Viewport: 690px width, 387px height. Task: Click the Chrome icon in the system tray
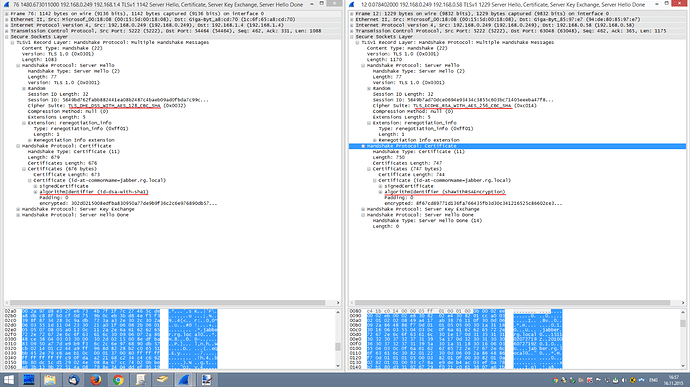(555, 380)
